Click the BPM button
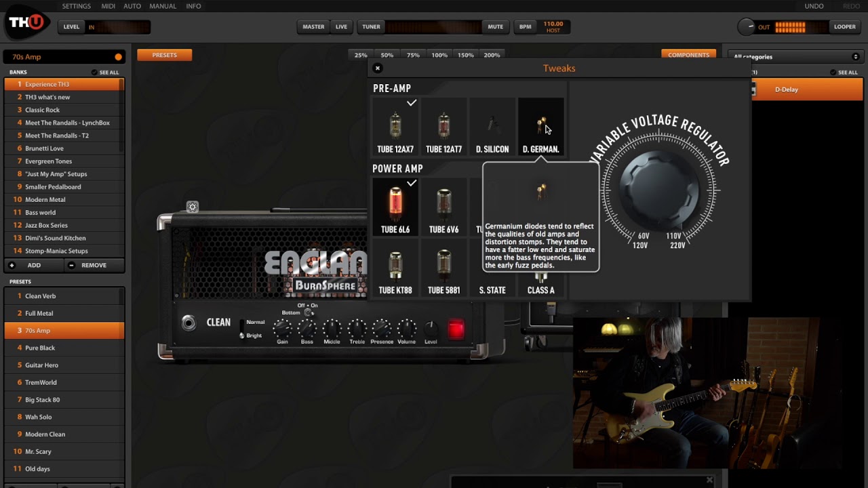The image size is (868, 488). (x=526, y=26)
